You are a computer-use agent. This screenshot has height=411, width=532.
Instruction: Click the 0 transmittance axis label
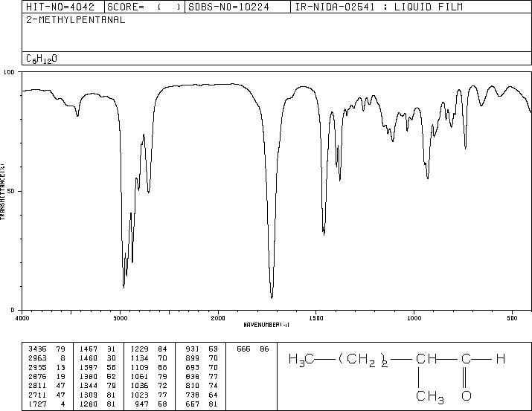coord(13,310)
